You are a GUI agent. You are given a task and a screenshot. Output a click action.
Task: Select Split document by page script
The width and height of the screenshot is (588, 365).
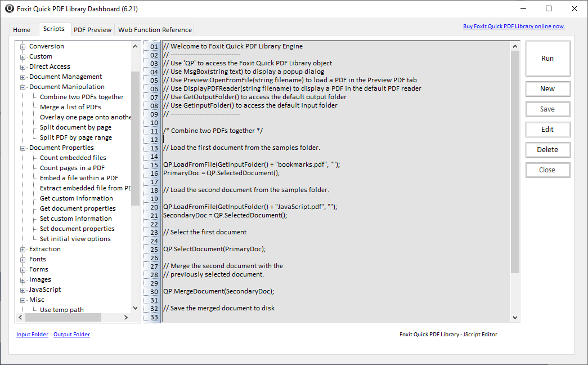click(76, 127)
